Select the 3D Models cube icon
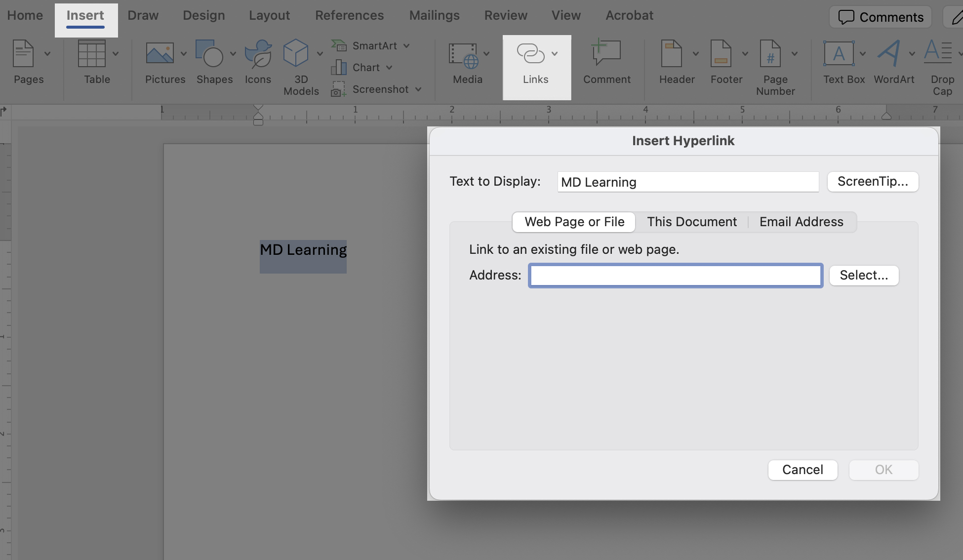 click(295, 53)
